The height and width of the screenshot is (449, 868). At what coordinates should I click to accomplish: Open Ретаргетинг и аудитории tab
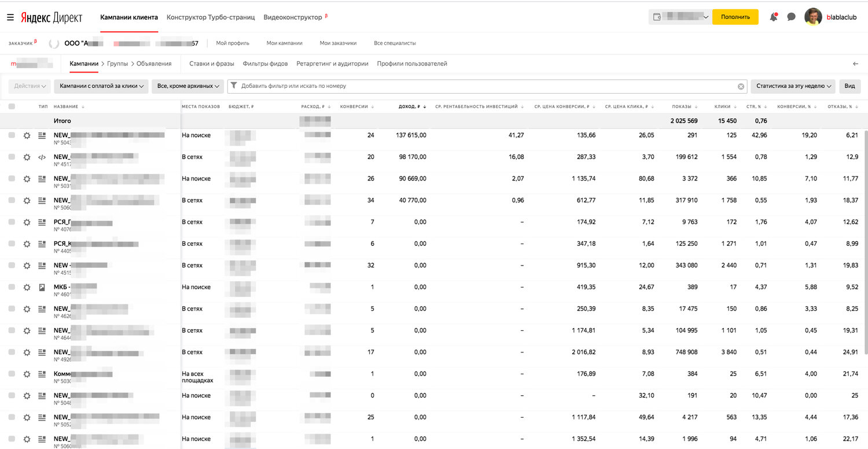point(332,64)
